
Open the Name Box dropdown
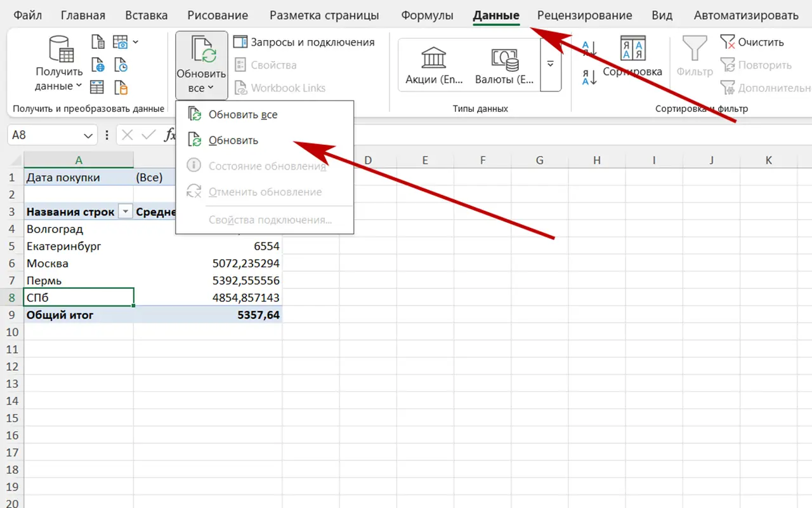[x=88, y=135]
